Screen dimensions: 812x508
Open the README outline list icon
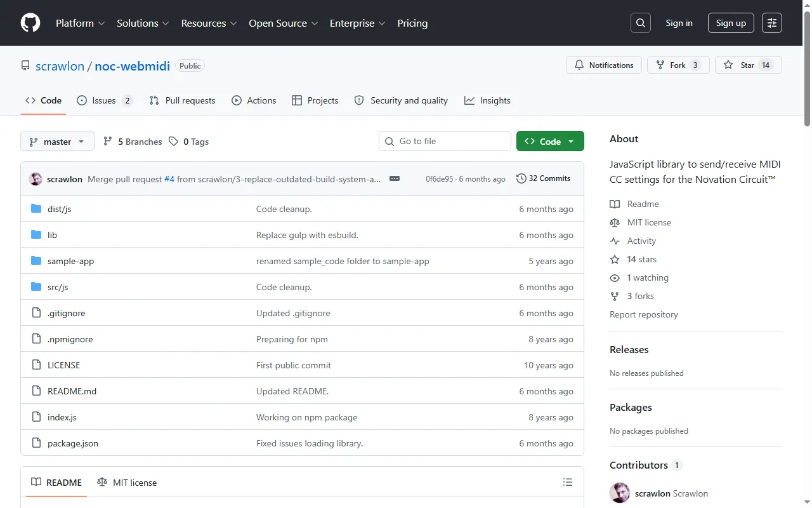tap(568, 483)
